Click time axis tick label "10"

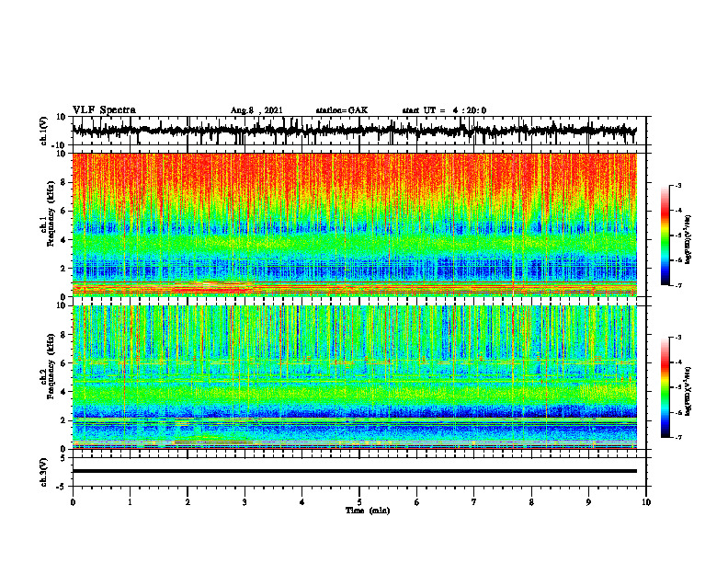[646, 502]
